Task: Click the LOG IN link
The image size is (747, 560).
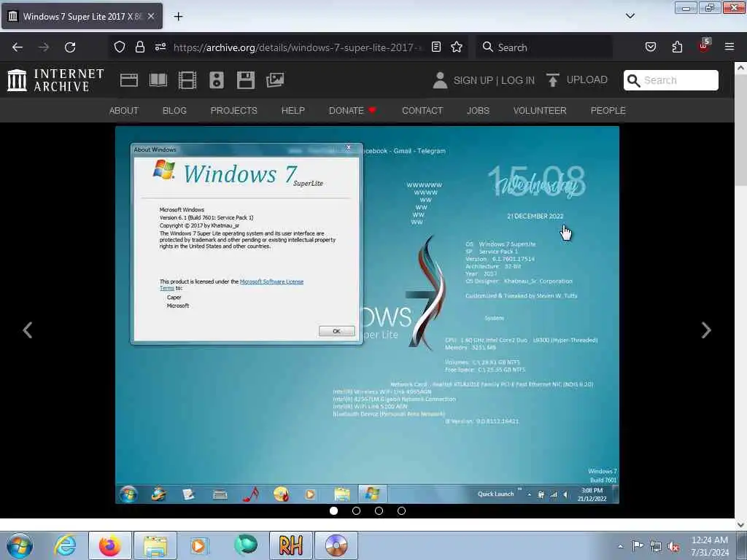Action: [x=518, y=80]
